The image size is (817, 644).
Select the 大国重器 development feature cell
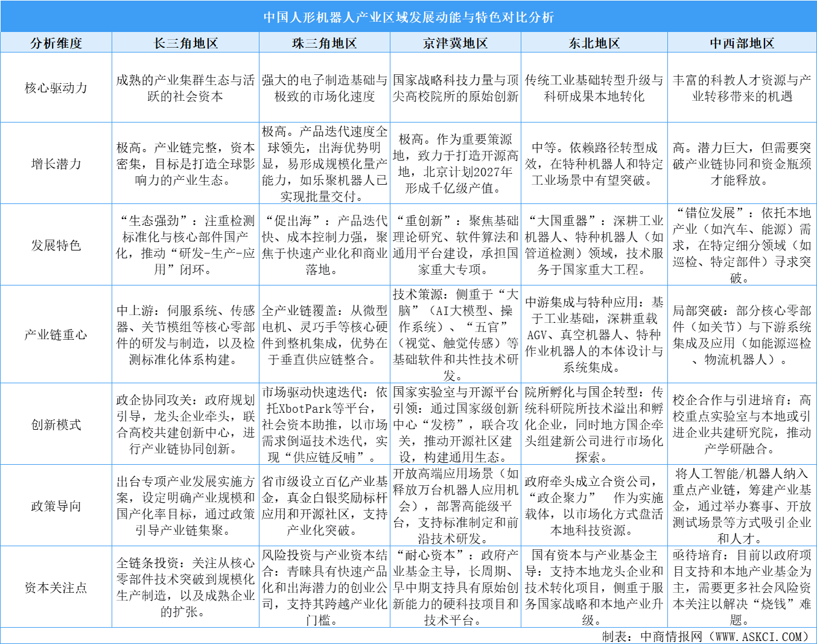[x=593, y=244]
